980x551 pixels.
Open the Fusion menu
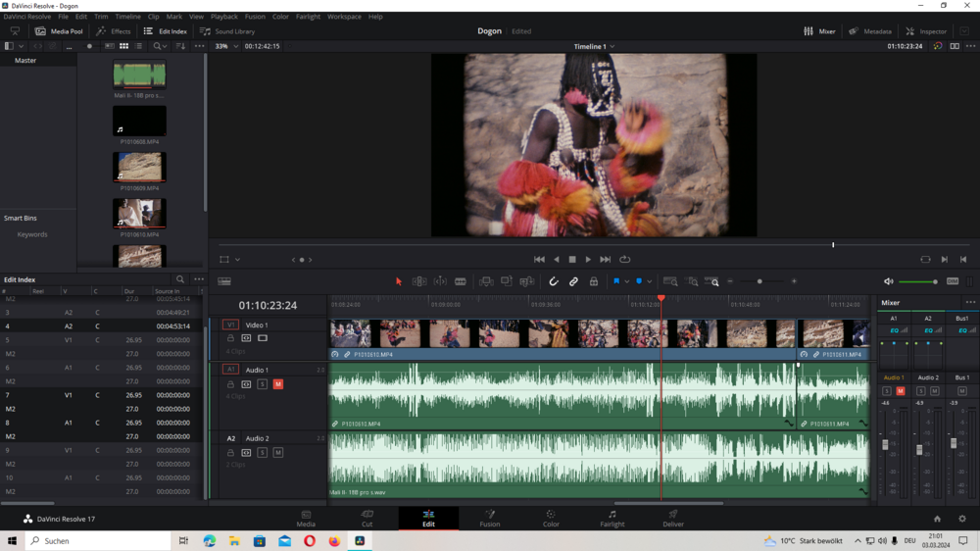tap(255, 17)
